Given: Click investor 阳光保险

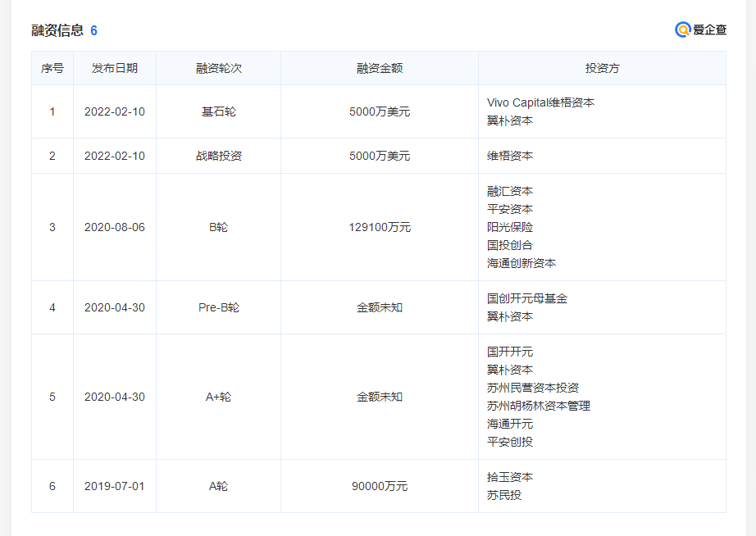Looking at the screenshot, I should pos(509,227).
